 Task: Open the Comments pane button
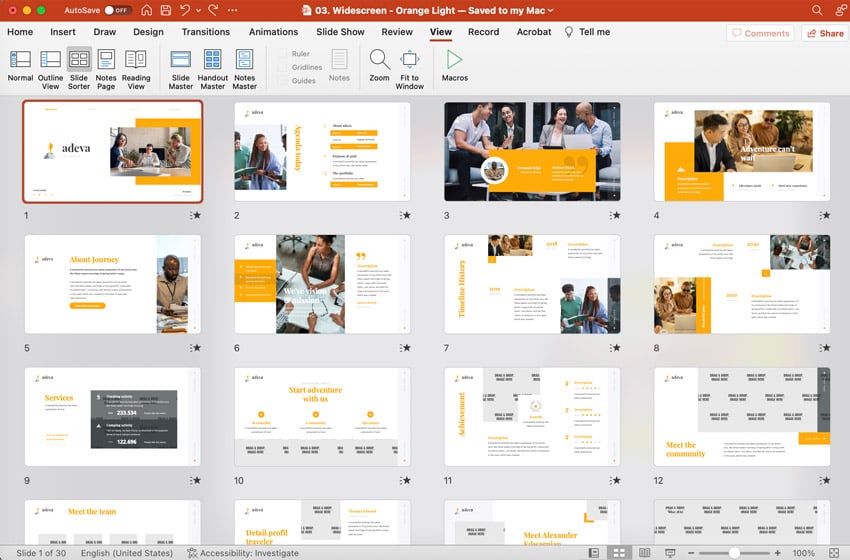760,33
